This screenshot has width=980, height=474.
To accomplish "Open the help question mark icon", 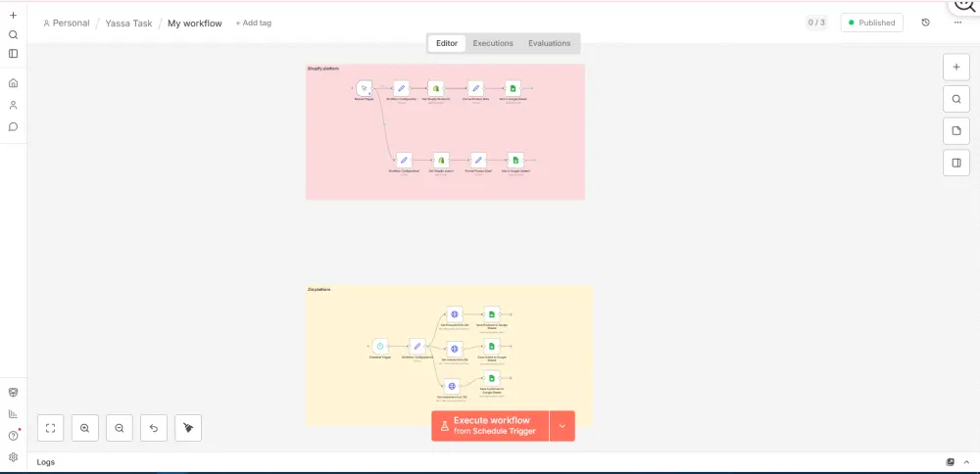I will coord(13,435).
